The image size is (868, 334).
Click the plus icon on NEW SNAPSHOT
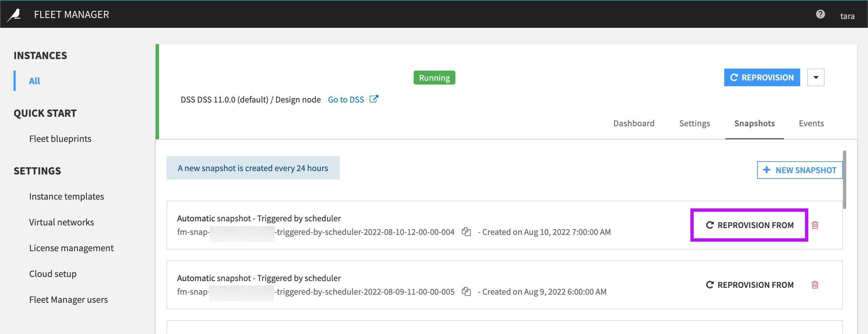[x=767, y=170]
